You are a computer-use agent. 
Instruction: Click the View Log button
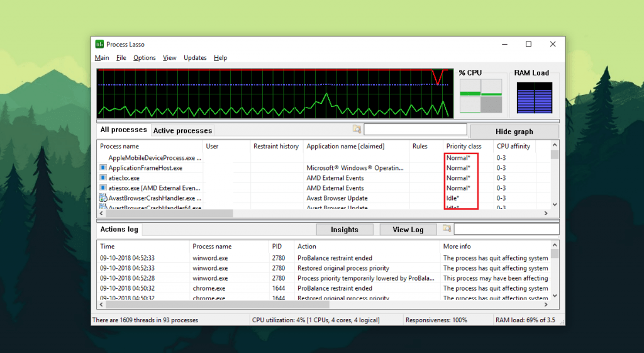pyautogui.click(x=408, y=230)
